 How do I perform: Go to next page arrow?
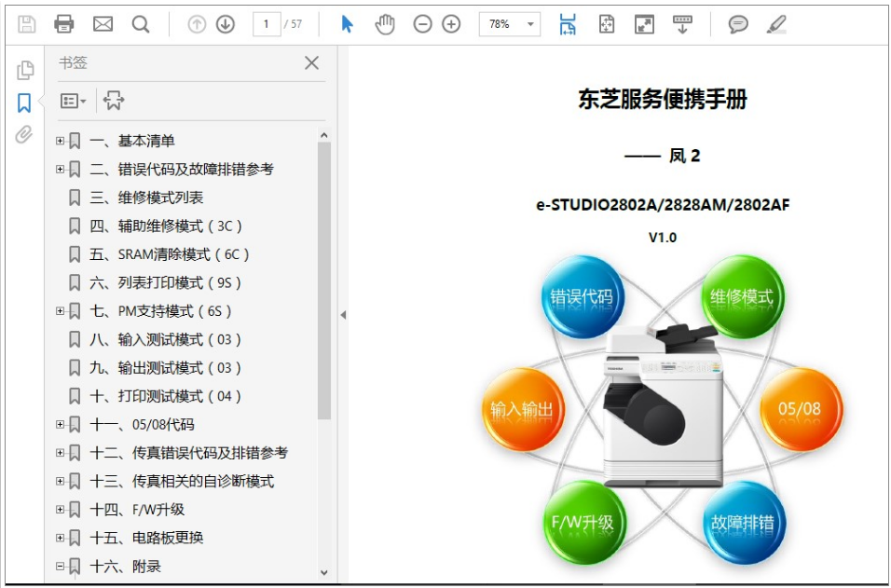click(x=226, y=24)
